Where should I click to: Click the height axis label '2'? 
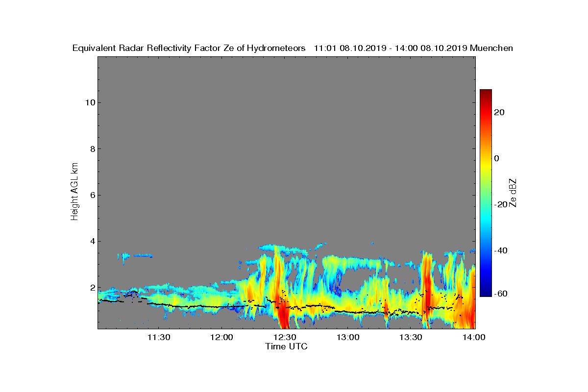coord(92,288)
